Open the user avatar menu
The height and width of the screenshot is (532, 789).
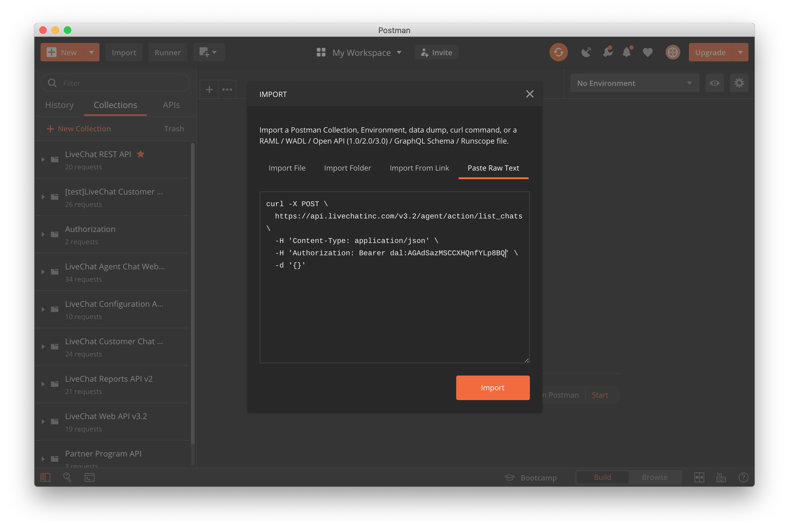(673, 52)
